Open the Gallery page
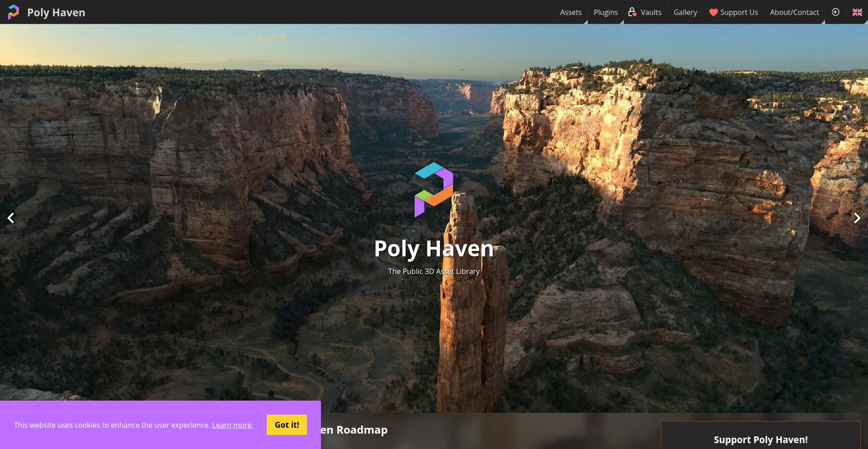The image size is (868, 449). coord(685,12)
